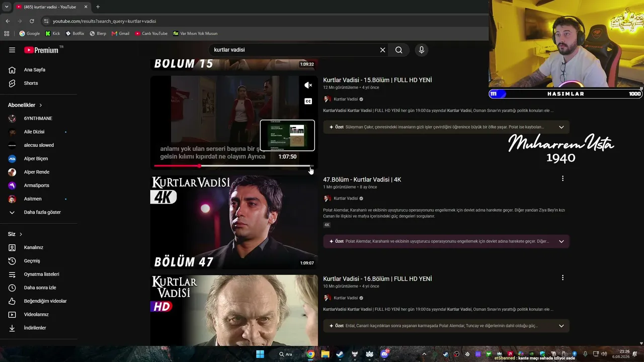Open the Chrome apps grid in bookmarks bar
This screenshot has height=362, width=644.
(7, 34)
